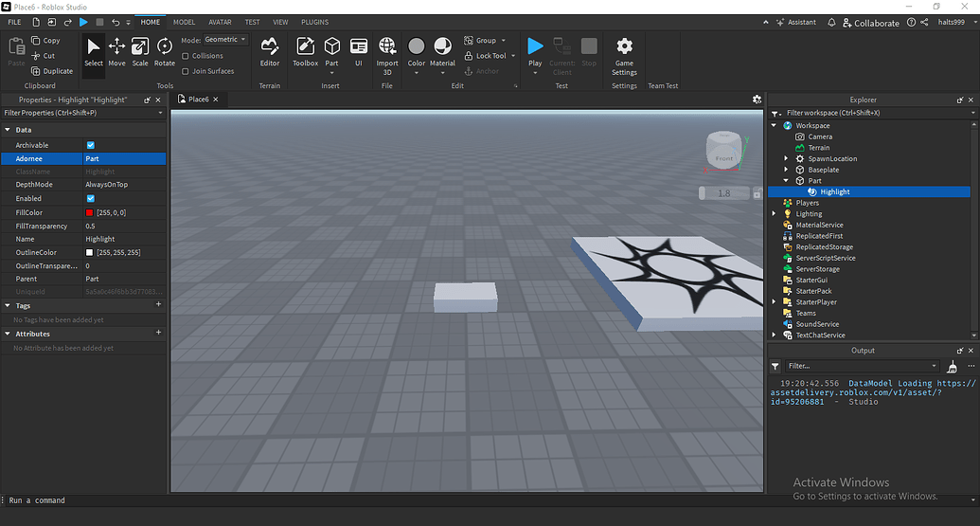This screenshot has height=526, width=980.
Task: Switch to the MODEL tab
Action: pyautogui.click(x=184, y=23)
